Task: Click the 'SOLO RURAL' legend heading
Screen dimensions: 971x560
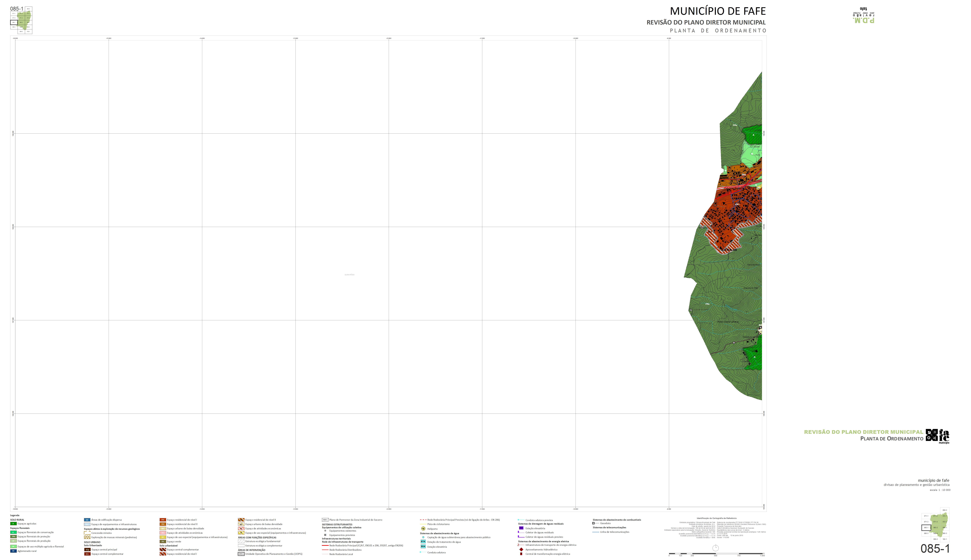Action: [x=17, y=520]
